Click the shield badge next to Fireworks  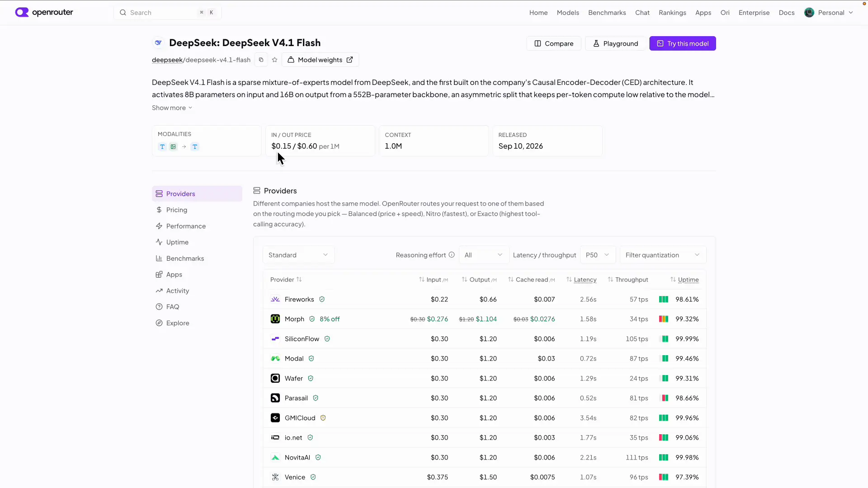[x=322, y=300]
